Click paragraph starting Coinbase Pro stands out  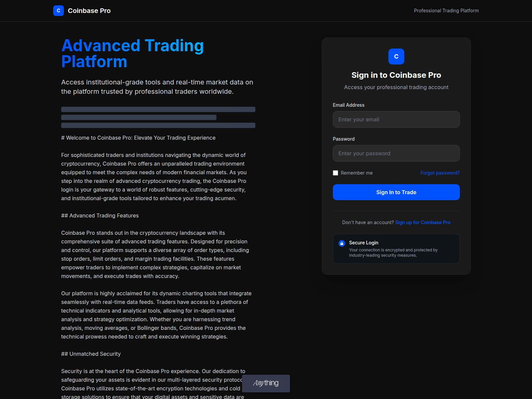coord(155,254)
